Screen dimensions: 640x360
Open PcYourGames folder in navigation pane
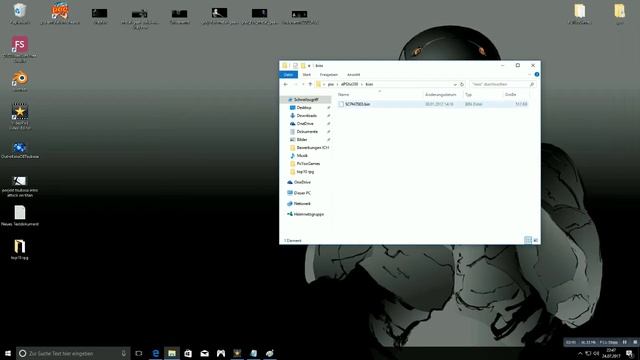click(x=308, y=164)
